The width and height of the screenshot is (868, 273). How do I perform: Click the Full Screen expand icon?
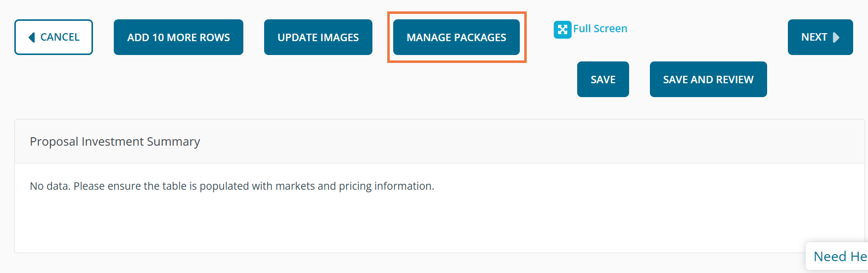point(562,30)
